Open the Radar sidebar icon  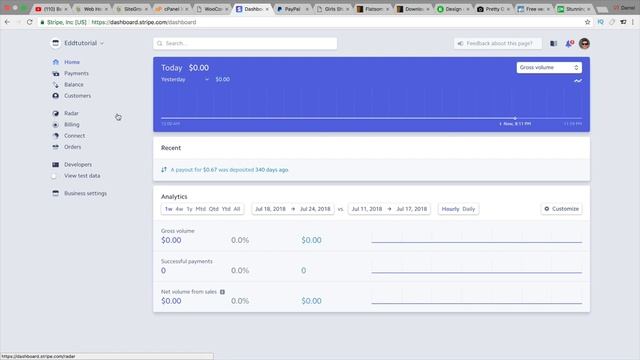(56, 113)
